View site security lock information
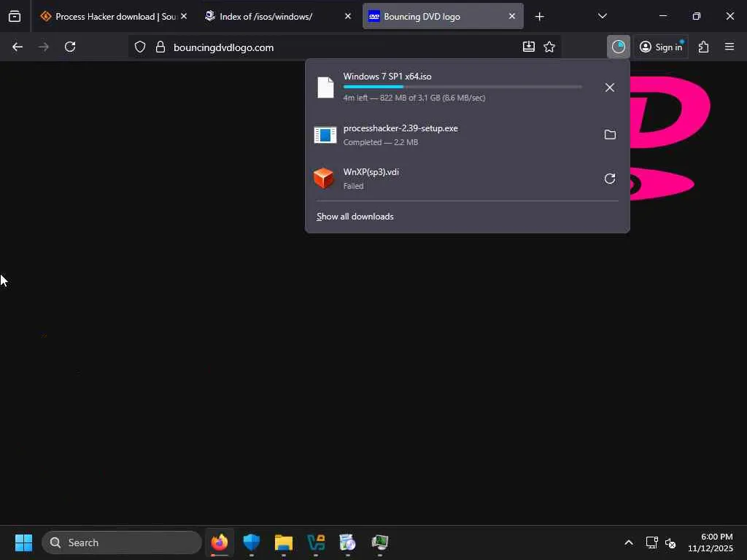The height and width of the screenshot is (560, 747). point(160,47)
